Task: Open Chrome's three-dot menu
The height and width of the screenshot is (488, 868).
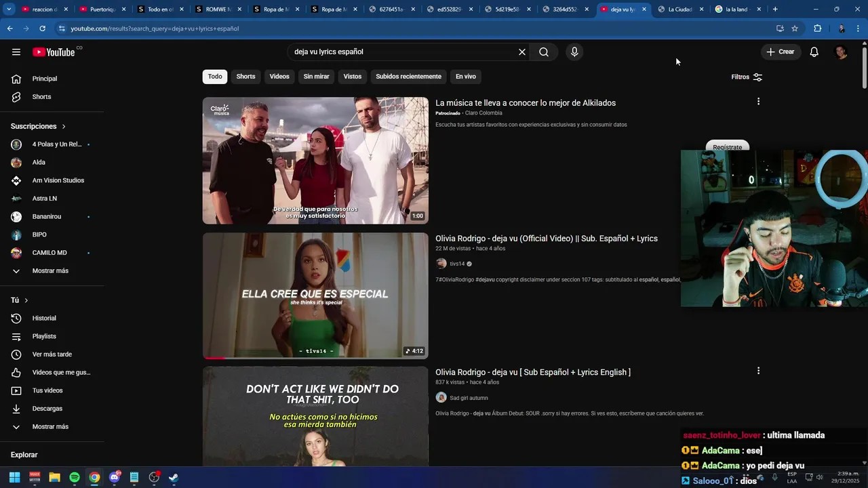Action: [x=858, y=28]
